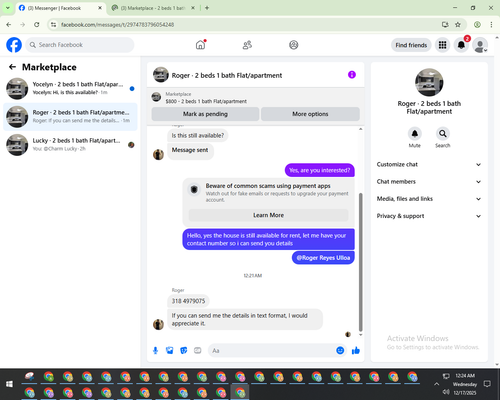Viewport: 500px width, 400px height.
Task: Click the @Roger Reyes Ulloa mention
Action: [x=323, y=258]
